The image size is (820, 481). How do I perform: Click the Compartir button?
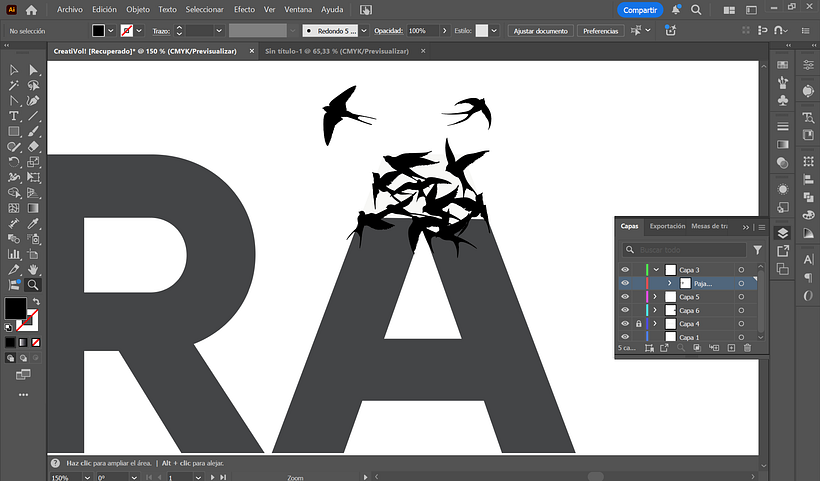[639, 9]
